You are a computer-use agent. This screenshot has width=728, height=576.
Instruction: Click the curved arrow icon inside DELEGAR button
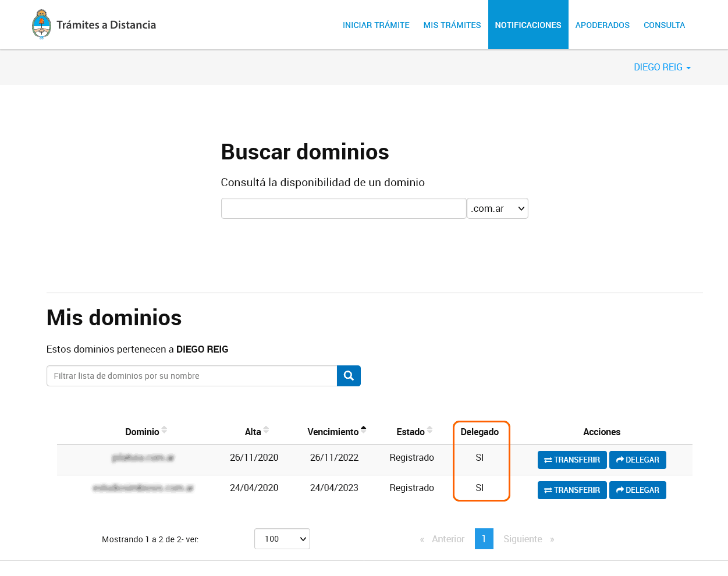click(x=619, y=460)
